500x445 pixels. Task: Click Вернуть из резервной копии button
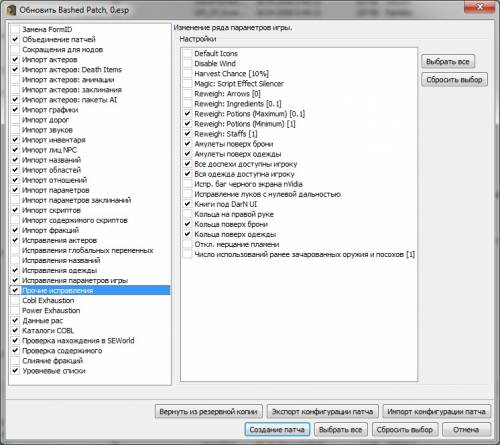[209, 412]
